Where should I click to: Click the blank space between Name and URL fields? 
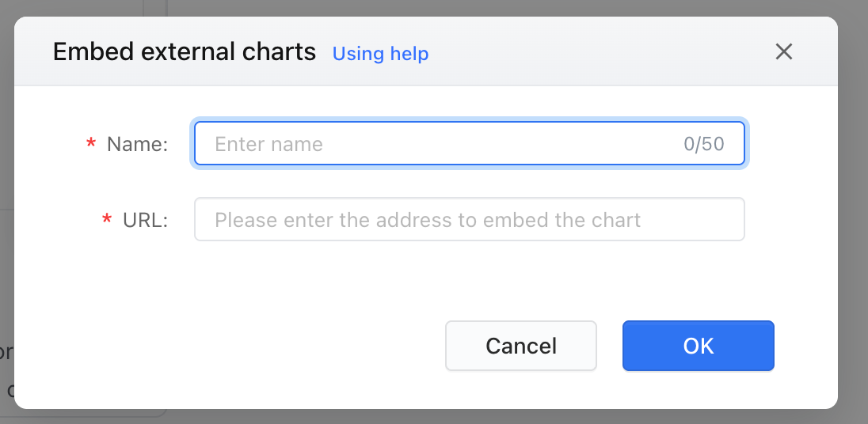[x=470, y=181]
